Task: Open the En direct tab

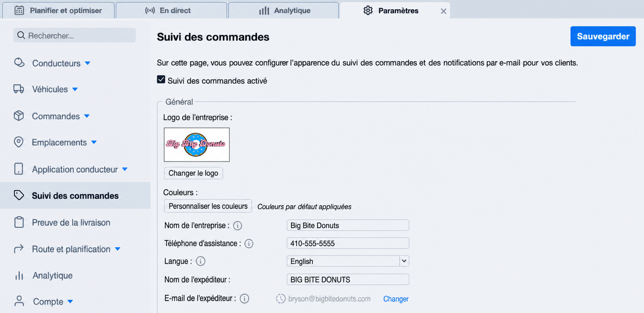Action: (171, 10)
